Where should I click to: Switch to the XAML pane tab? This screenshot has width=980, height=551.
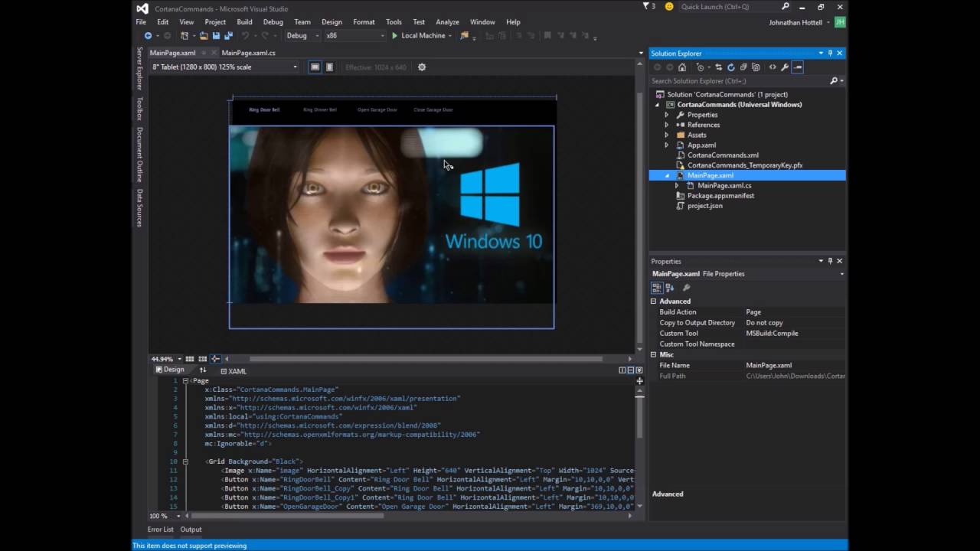tap(234, 371)
